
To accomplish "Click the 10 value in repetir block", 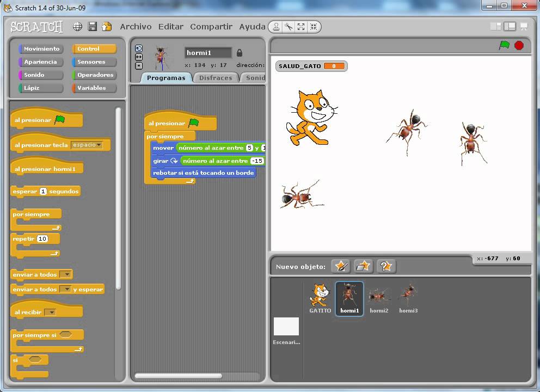I will (42, 238).
